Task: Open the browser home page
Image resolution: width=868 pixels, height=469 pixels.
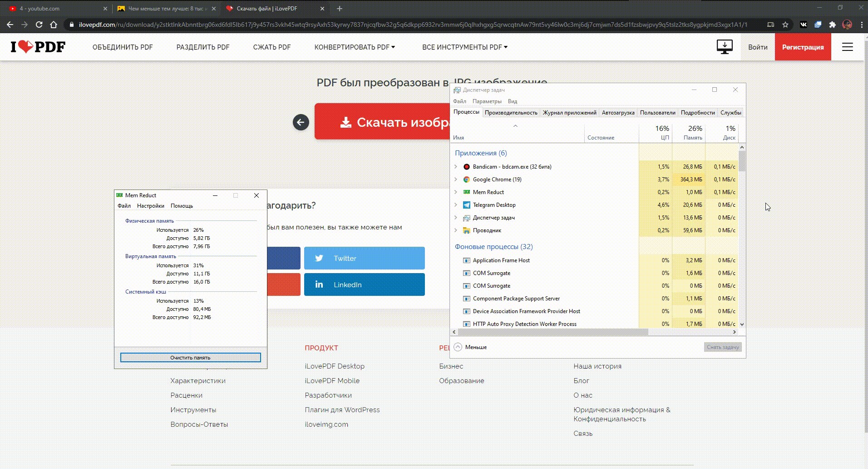Action: tap(54, 25)
